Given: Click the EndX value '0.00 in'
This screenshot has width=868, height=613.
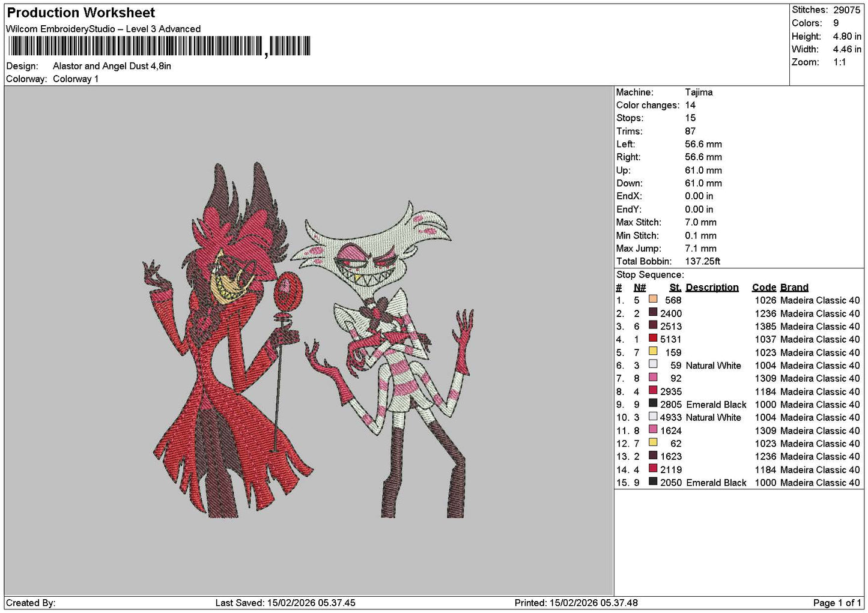Looking at the screenshot, I should 699,196.
